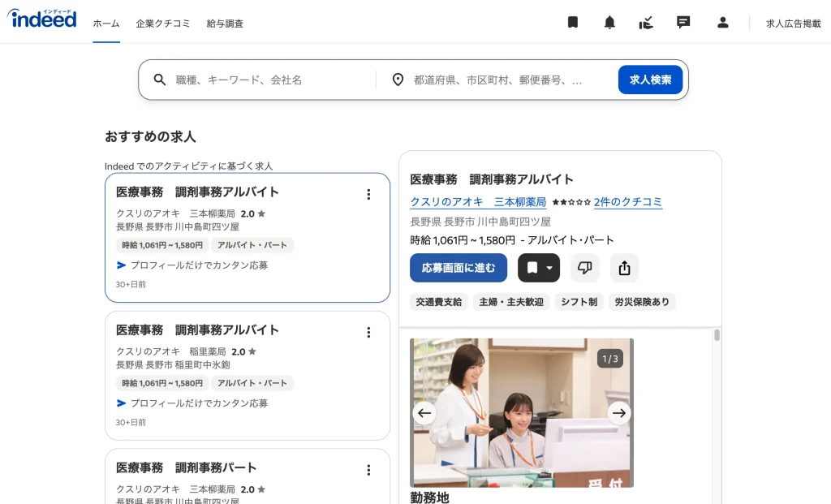Go to the Indeed logo home
This screenshot has height=504, width=831.
42,19
